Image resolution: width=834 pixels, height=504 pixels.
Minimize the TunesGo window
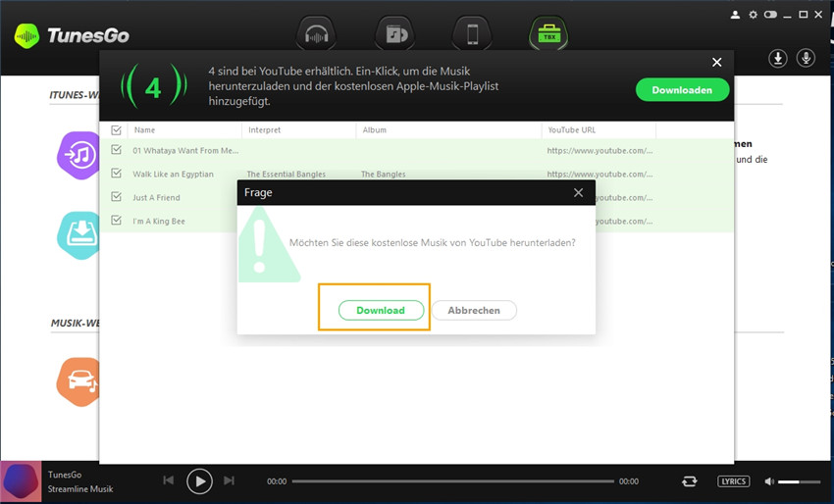787,15
